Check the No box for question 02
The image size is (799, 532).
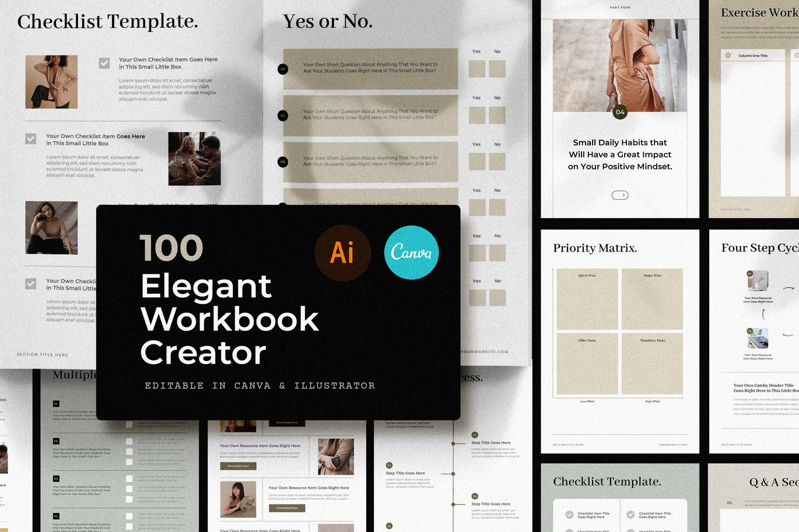[497, 115]
